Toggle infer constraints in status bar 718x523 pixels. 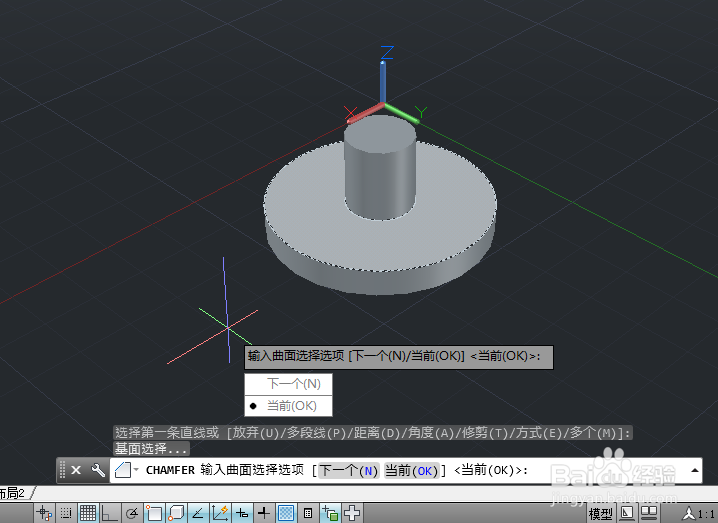click(44, 513)
